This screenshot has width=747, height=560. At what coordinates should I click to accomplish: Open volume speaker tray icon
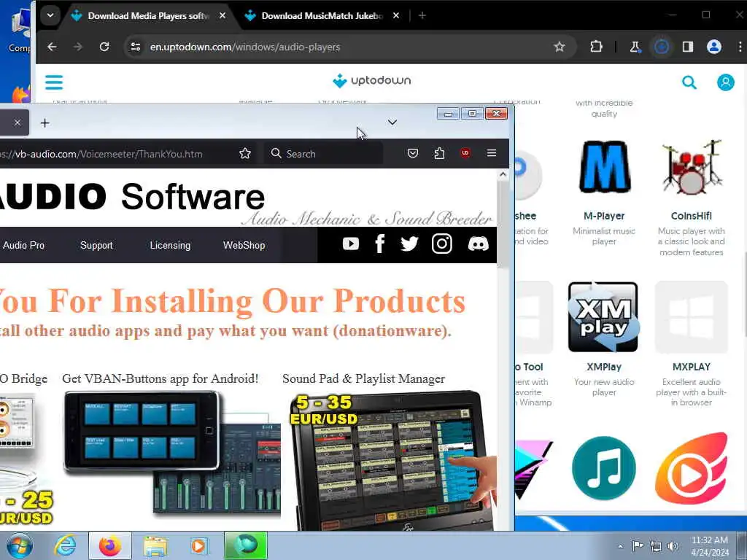point(673,546)
